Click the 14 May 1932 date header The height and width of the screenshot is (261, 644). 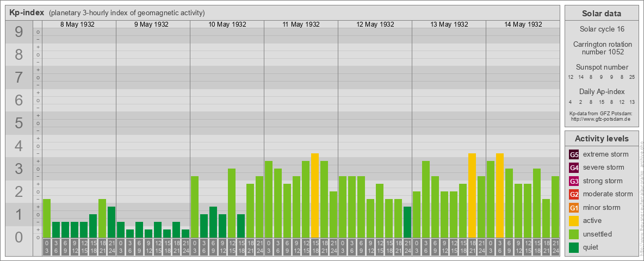523,24
